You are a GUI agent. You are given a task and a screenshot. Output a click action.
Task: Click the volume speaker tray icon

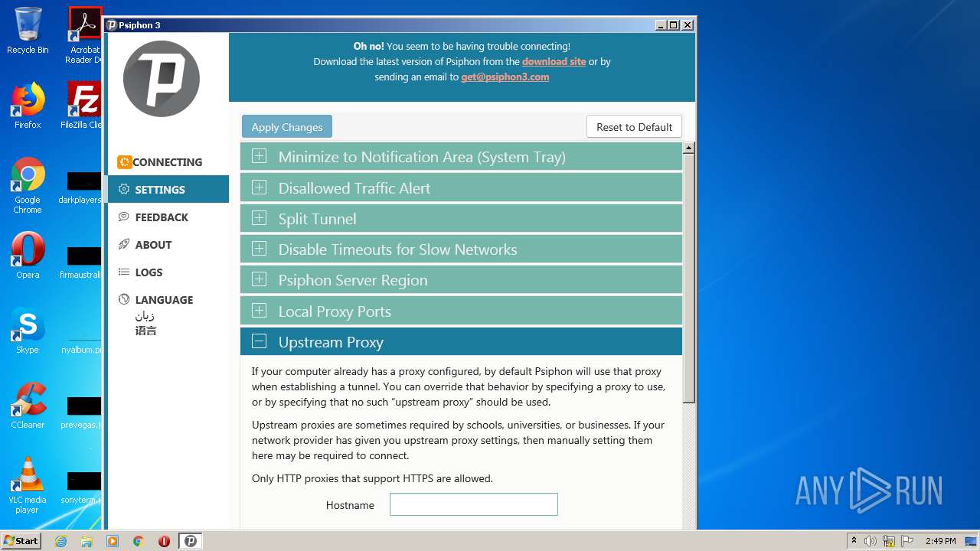(871, 541)
